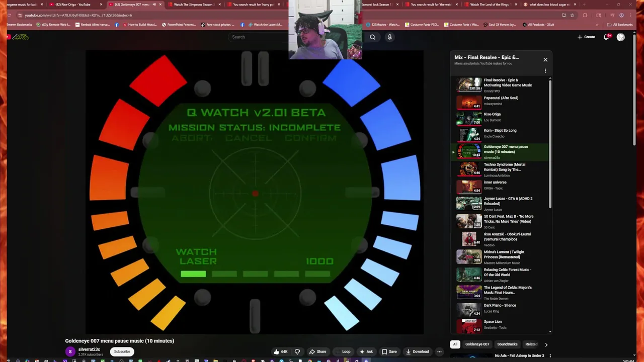644x362 pixels.
Task: Open the Mix playlist options menu
Action: click(x=545, y=71)
